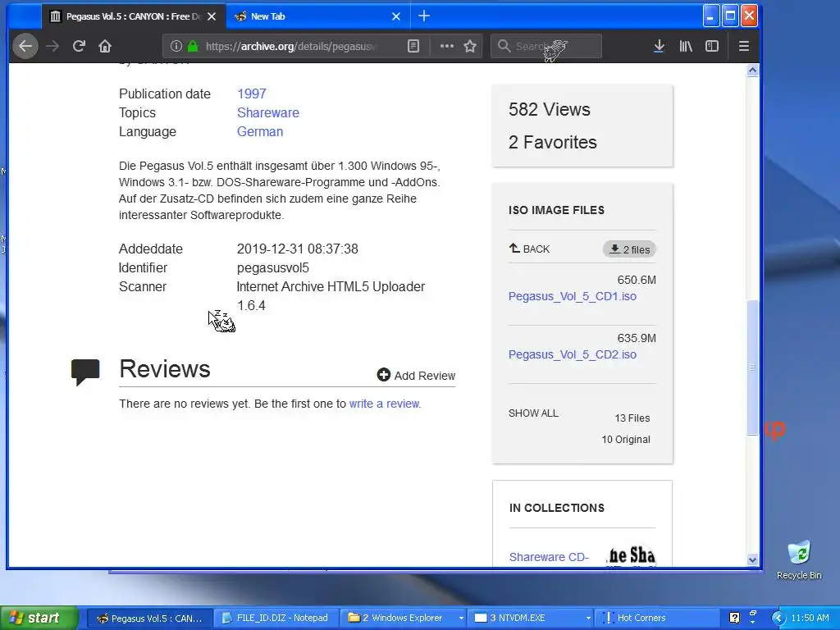Click Add Review button
The image size is (840, 630).
click(x=416, y=376)
